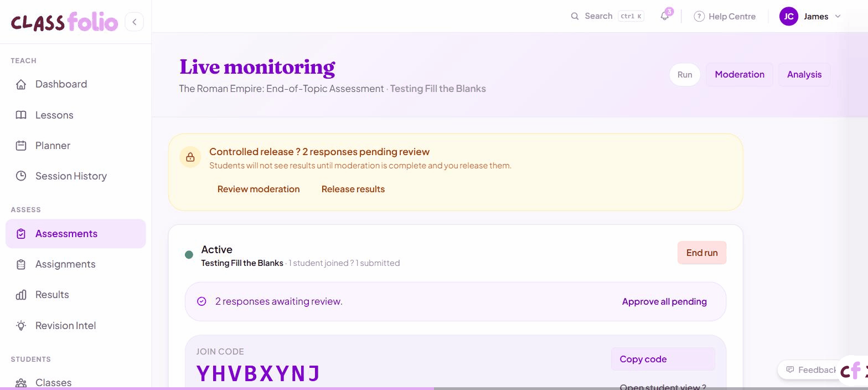This screenshot has height=390, width=868.
Task: Open Results in the sidebar
Action: pyautogui.click(x=76, y=295)
